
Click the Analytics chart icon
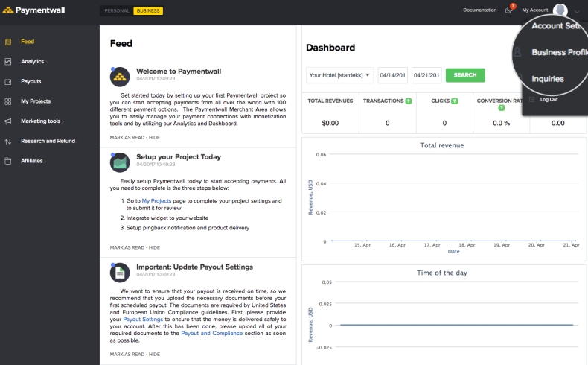pyautogui.click(x=7, y=62)
